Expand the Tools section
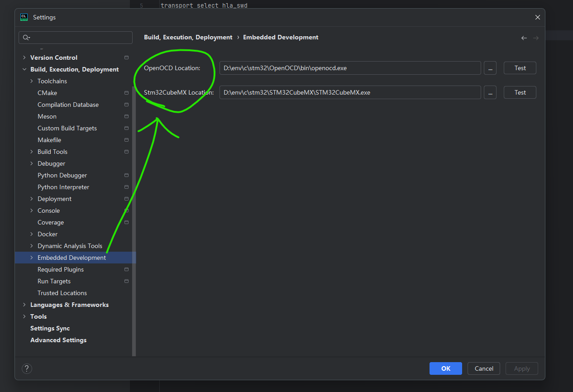Viewport: 573px width, 392px height. click(x=24, y=316)
